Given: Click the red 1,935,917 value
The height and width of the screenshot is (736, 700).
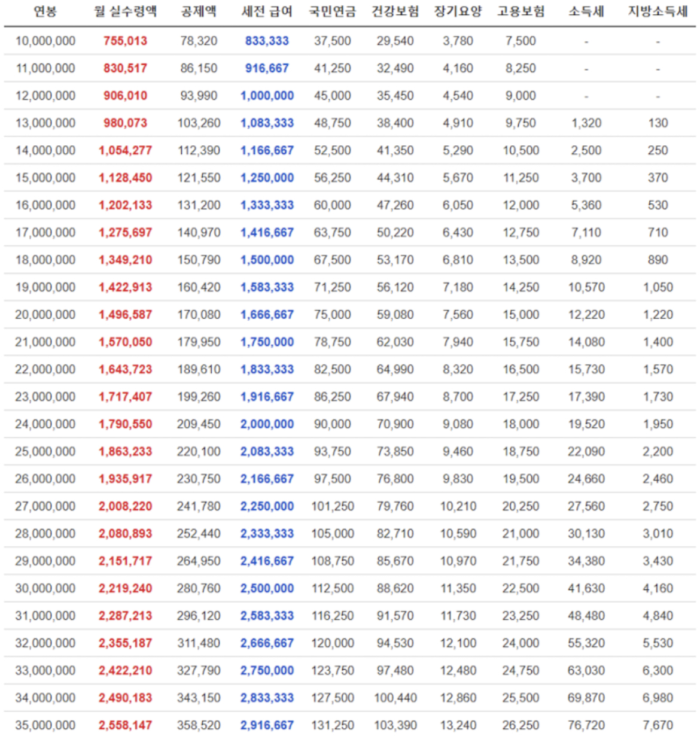Looking at the screenshot, I should click(x=125, y=479).
